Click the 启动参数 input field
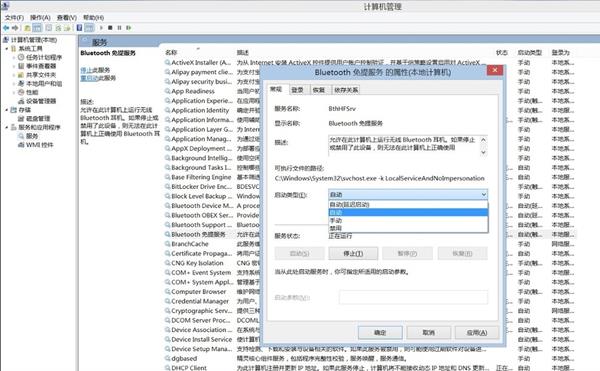 tap(413, 297)
